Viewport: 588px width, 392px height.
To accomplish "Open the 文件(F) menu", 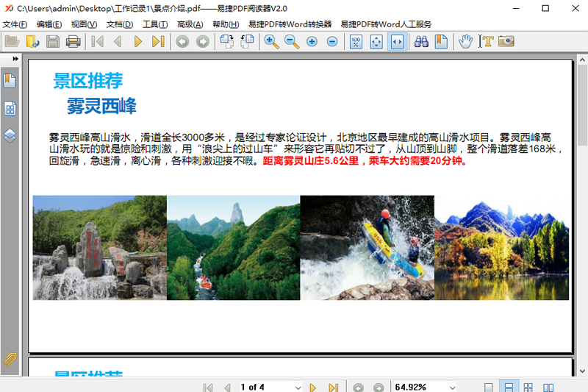I will click(x=15, y=24).
